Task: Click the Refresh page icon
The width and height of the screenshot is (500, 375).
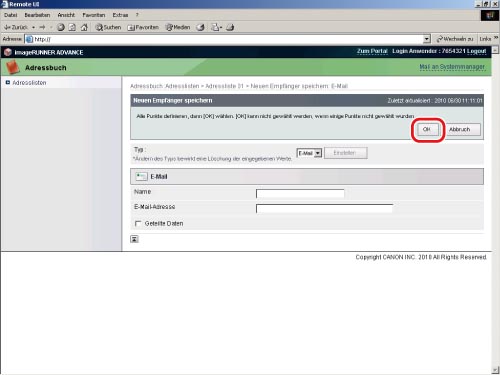Action: pyautogui.click(x=72, y=27)
